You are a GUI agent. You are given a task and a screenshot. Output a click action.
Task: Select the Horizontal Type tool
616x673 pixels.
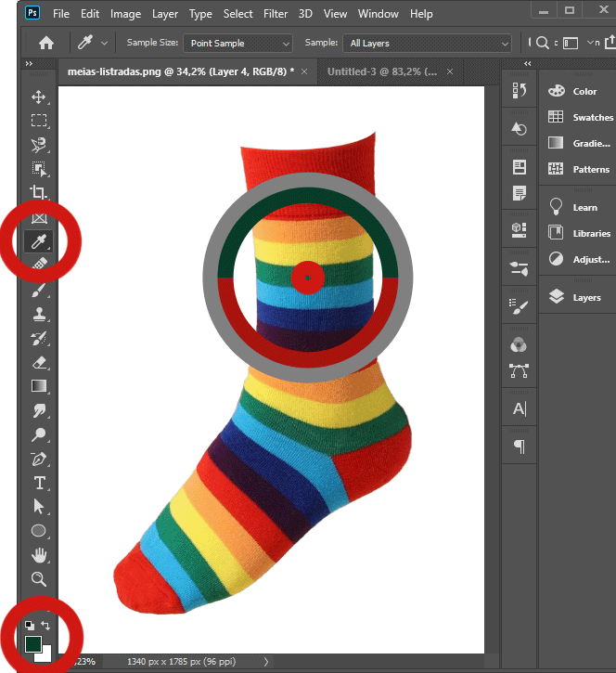(39, 483)
